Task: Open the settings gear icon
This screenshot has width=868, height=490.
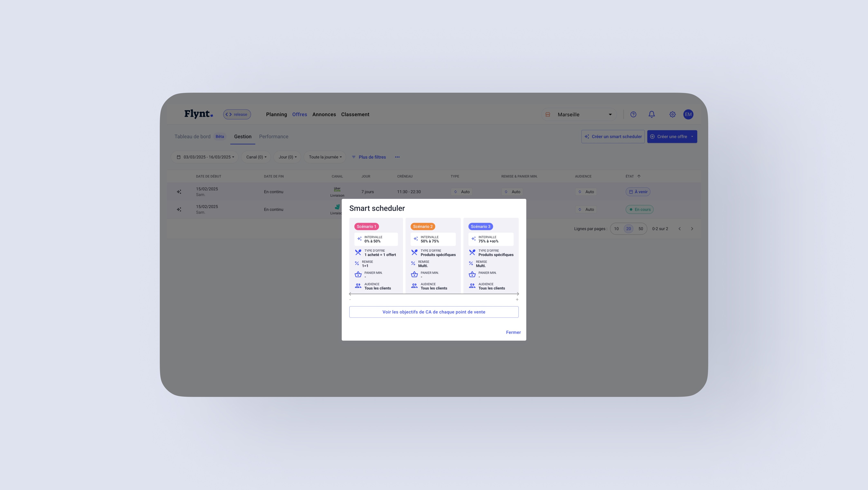Action: tap(672, 115)
